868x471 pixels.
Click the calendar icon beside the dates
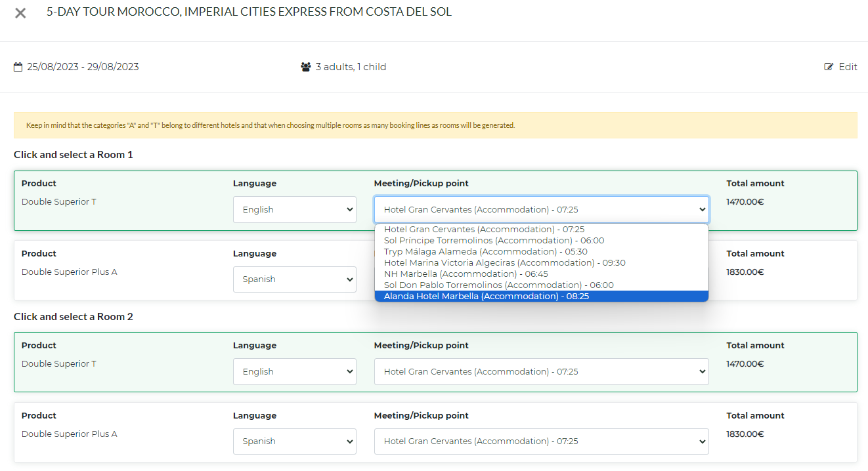[18, 67]
